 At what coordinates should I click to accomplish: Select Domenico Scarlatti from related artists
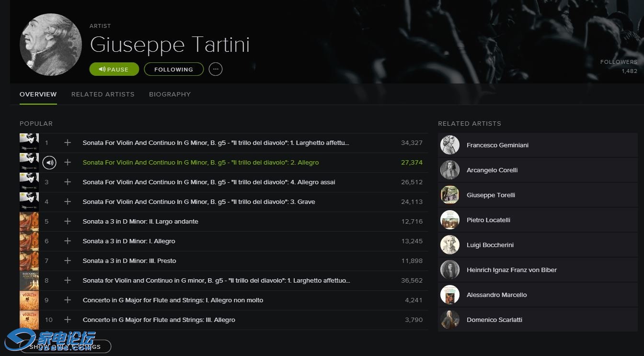pyautogui.click(x=494, y=320)
